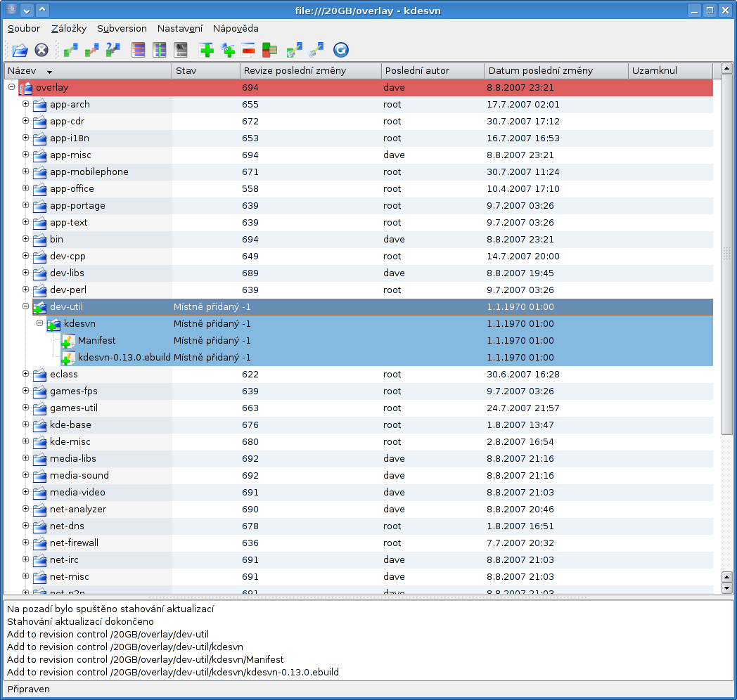Open the log view toolbar icon
Image resolution: width=737 pixels, height=700 pixels.
pyautogui.click(x=138, y=50)
